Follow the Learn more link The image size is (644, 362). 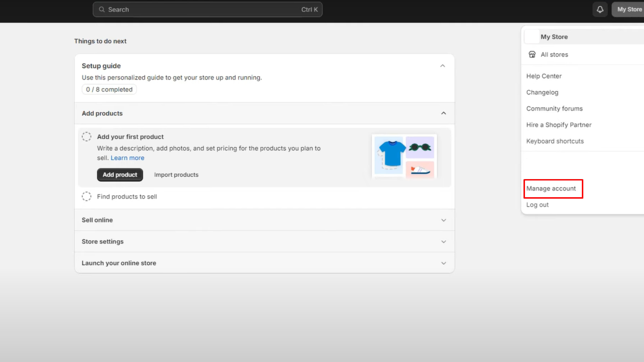click(x=128, y=158)
